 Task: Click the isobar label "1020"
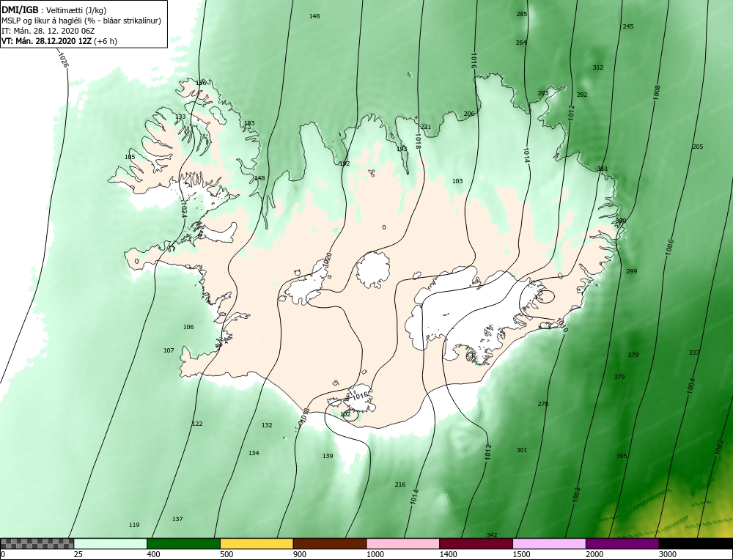(x=327, y=260)
